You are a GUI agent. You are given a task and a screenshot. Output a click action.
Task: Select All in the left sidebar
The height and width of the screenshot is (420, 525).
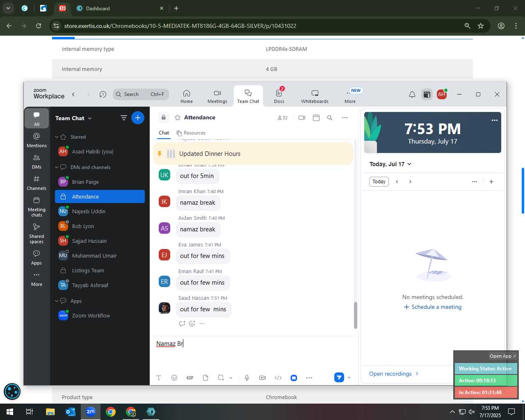click(x=37, y=119)
